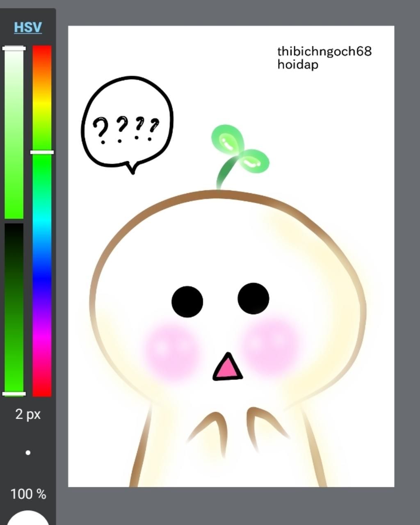Tap the white circle at panel bottom
420x525 pixels.
coord(28,518)
